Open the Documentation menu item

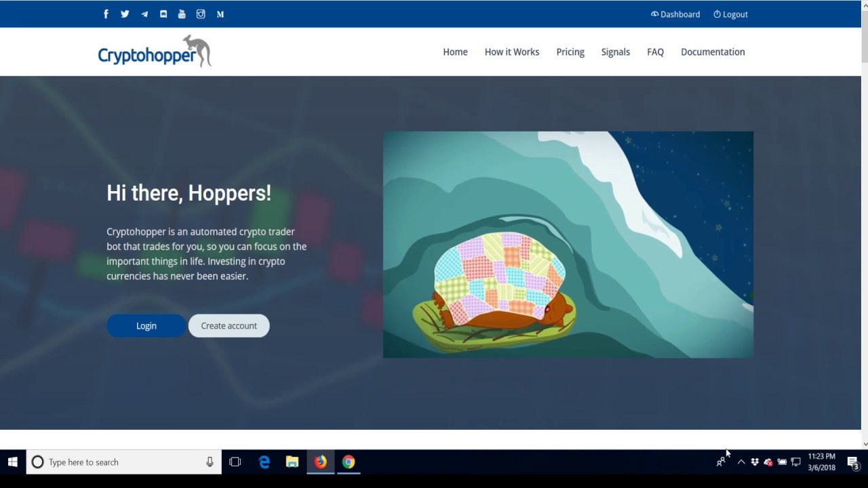(713, 52)
